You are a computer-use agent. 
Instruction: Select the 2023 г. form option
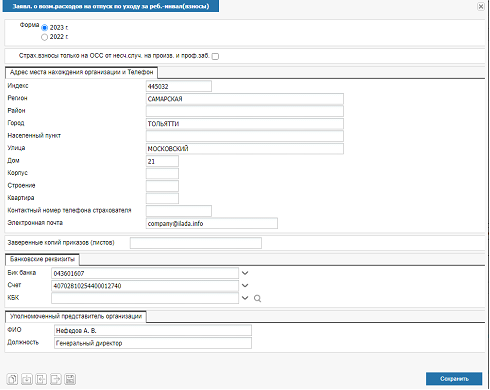click(x=44, y=28)
